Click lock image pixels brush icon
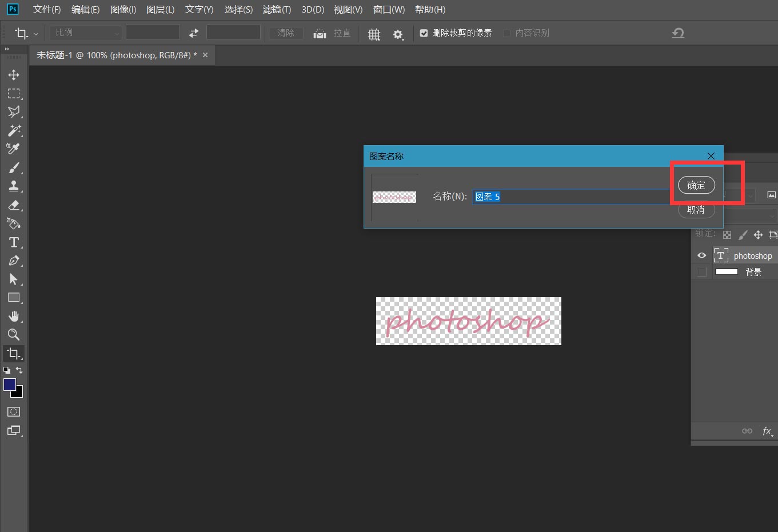 click(743, 235)
